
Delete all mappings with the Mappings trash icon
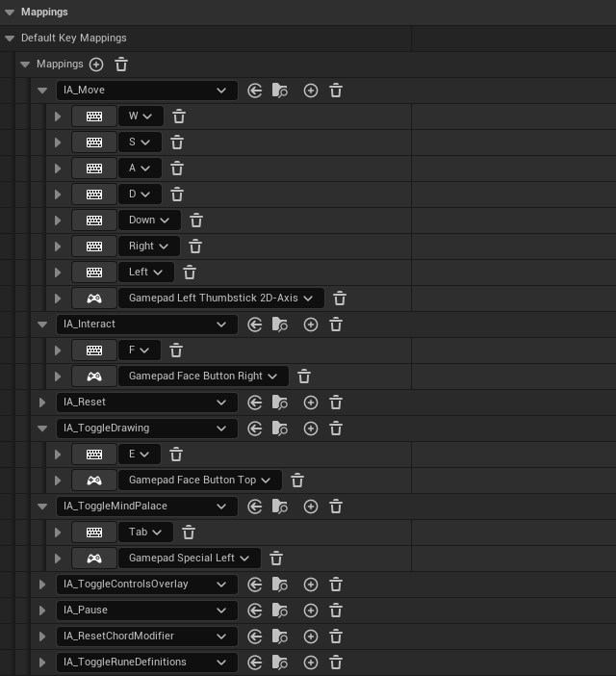121,65
